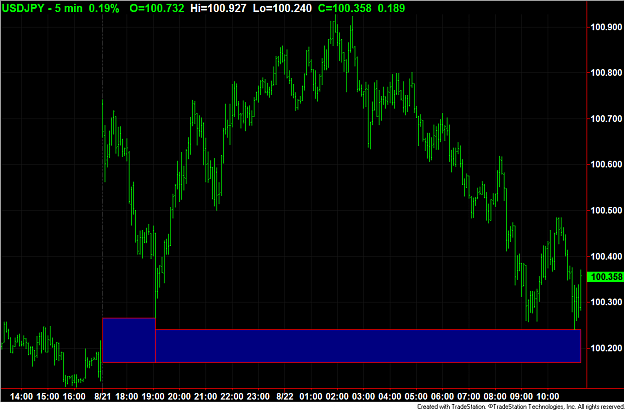The height and width of the screenshot is (410, 625).
Task: Click the 05:00 time axis label
Action: click(x=416, y=397)
